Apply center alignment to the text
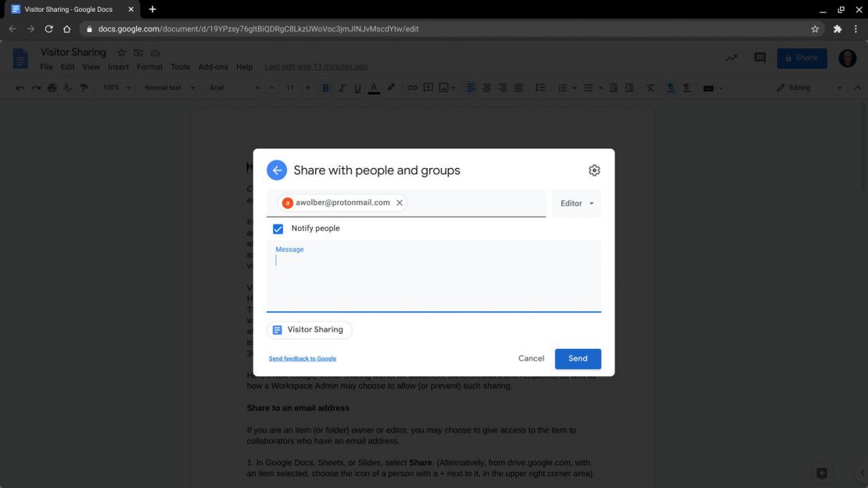This screenshot has width=868, height=488. click(486, 88)
